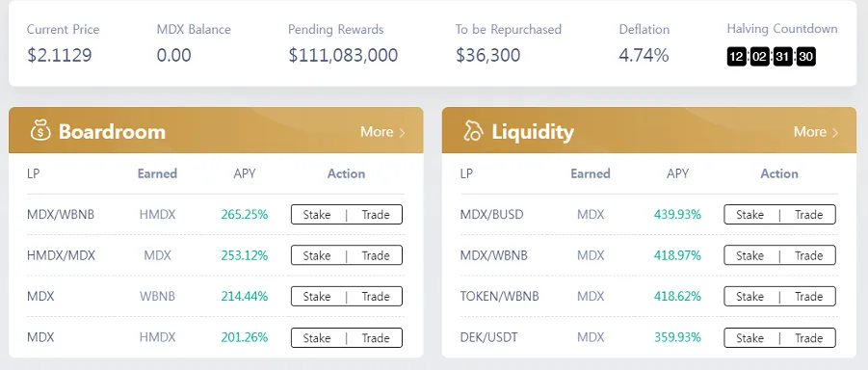Trade the HMDX/MDX pair
Screen dimensions: 868x370
(376, 256)
